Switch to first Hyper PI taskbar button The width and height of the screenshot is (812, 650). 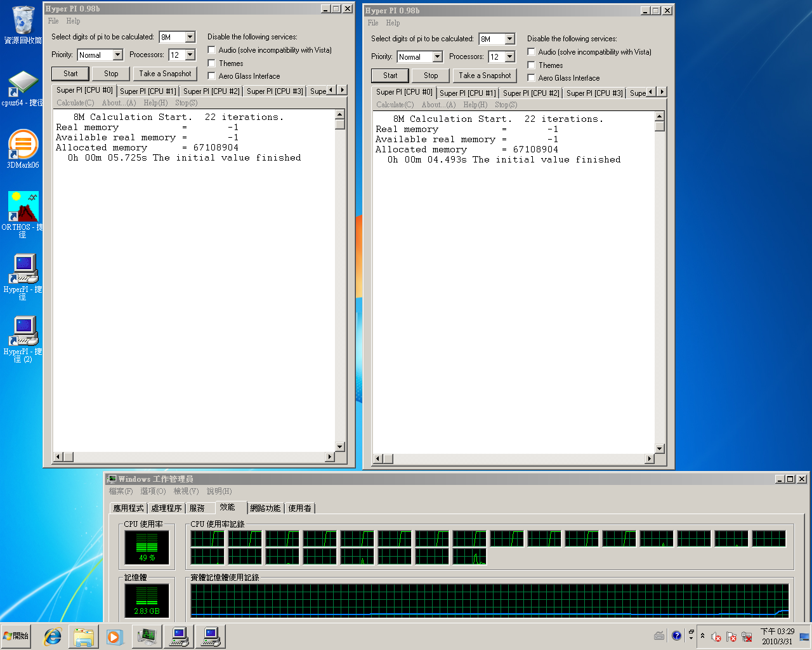pyautogui.click(x=179, y=636)
